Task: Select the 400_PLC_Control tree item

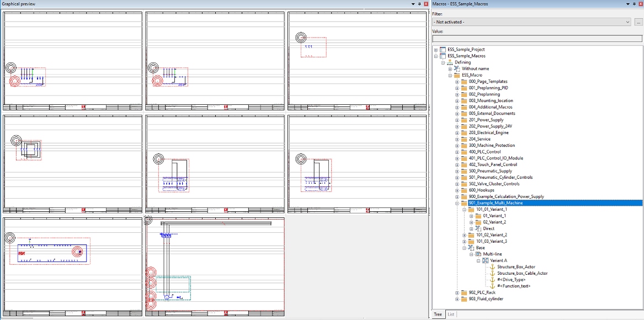Action: [485, 152]
